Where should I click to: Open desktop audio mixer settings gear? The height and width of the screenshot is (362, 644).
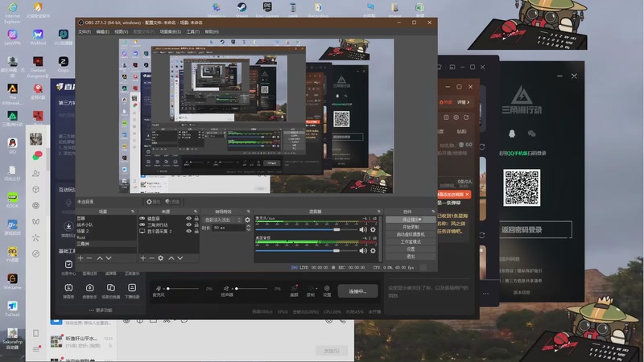373,250
